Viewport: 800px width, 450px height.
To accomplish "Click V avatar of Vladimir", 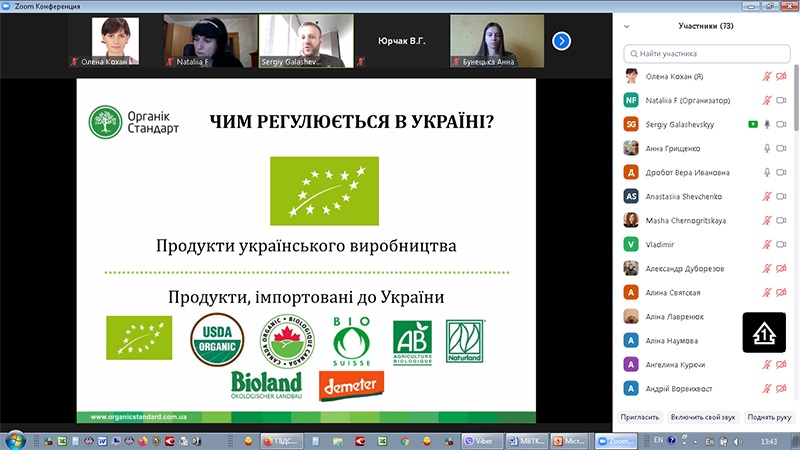I will pos(631,244).
